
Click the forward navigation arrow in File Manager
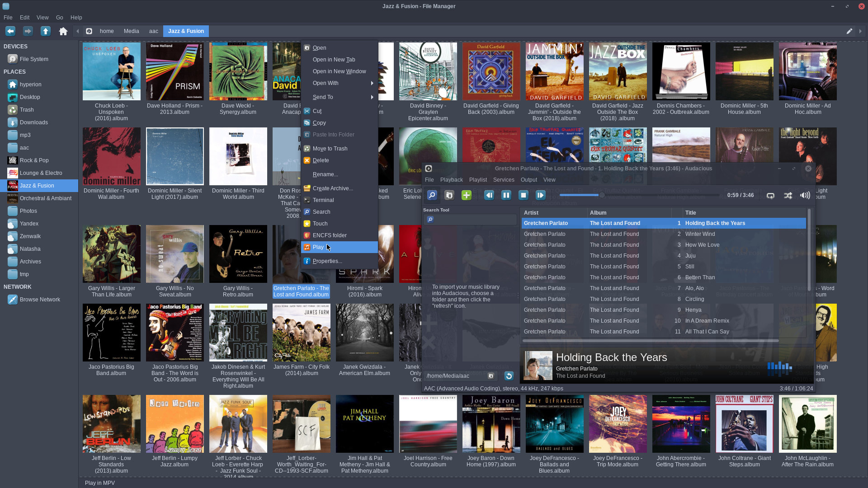(x=28, y=31)
